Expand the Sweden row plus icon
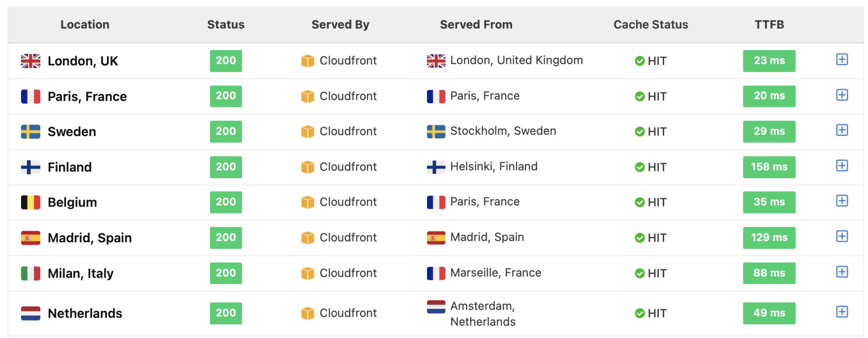The height and width of the screenshot is (338, 868). (x=842, y=130)
